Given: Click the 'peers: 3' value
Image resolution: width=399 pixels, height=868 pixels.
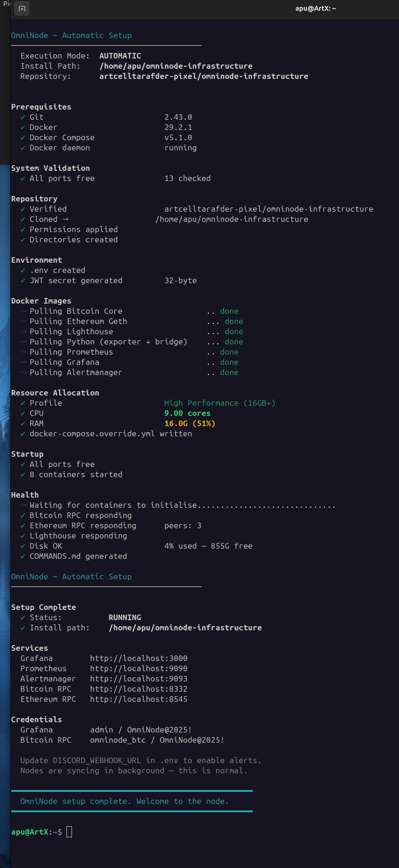Looking at the screenshot, I should pos(183,525).
